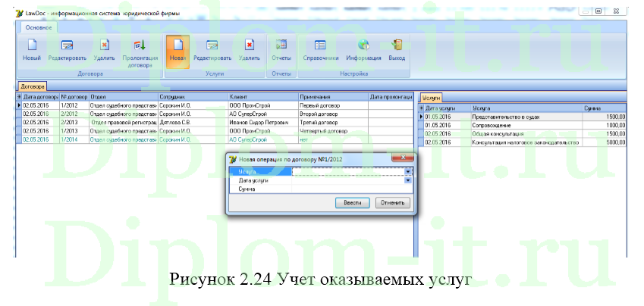The image size is (644, 306).
Task: Click Удалить in the Услуги ribbon group
Action: tap(249, 50)
